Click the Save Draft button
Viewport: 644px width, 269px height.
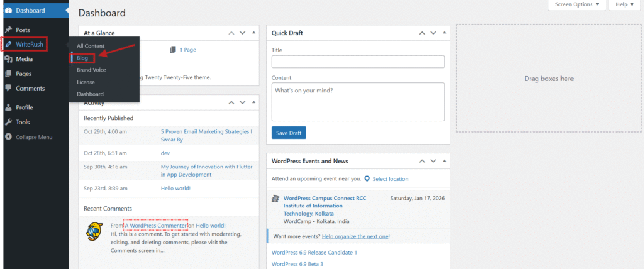coord(289,133)
